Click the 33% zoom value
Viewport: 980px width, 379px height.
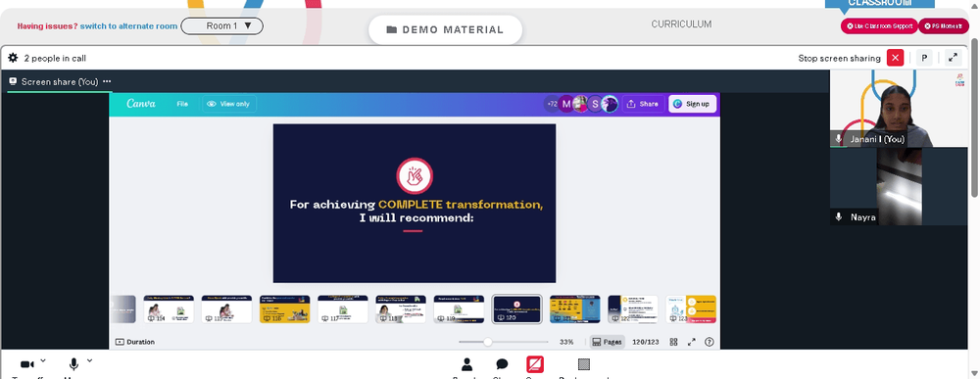566,342
